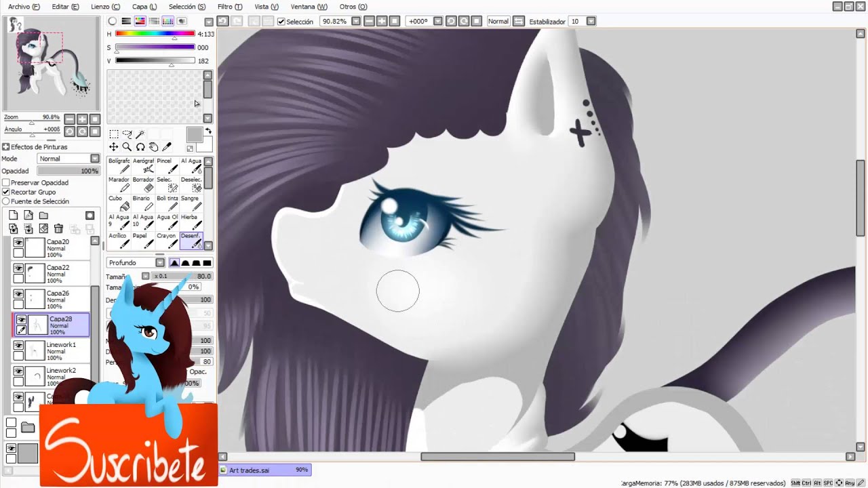Enable Preservar Opacidad checkbox
868x488 pixels.
click(x=6, y=183)
